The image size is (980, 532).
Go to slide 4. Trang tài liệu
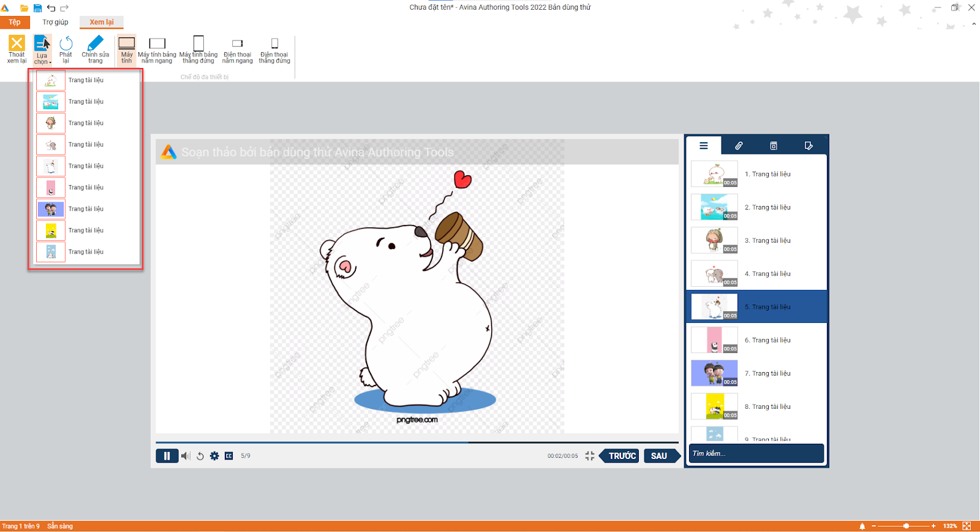(x=757, y=273)
